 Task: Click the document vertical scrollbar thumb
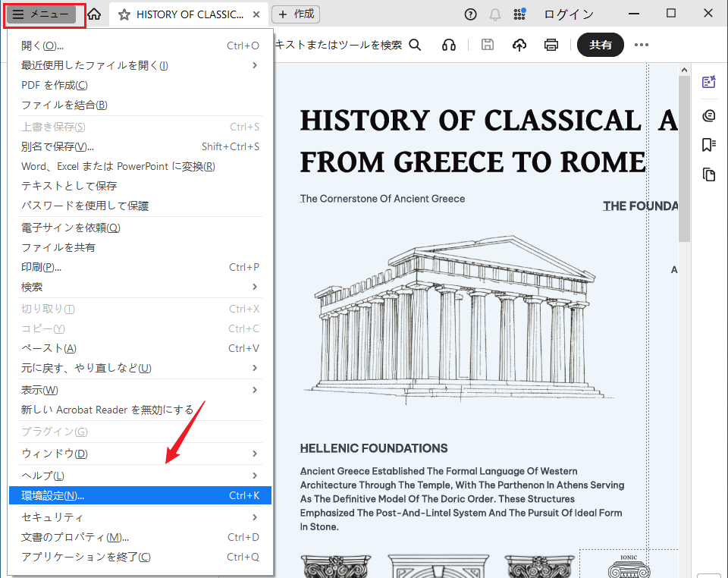pos(684,158)
